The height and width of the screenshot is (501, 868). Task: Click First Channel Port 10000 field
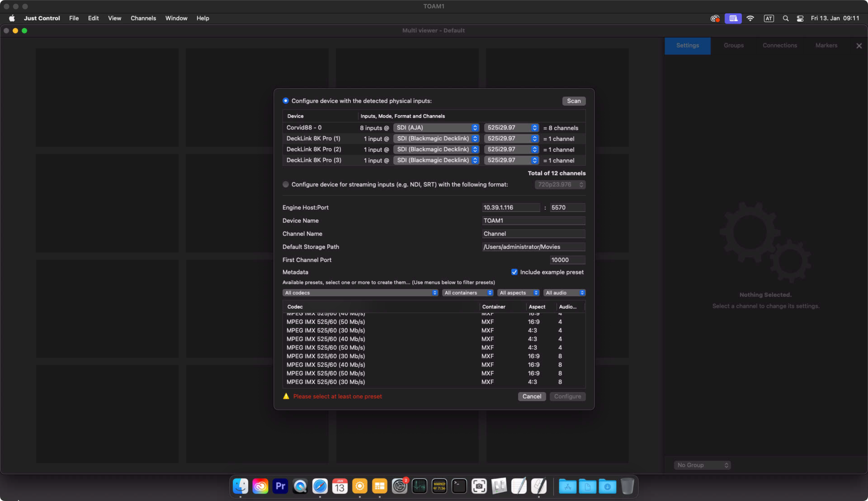click(x=567, y=260)
